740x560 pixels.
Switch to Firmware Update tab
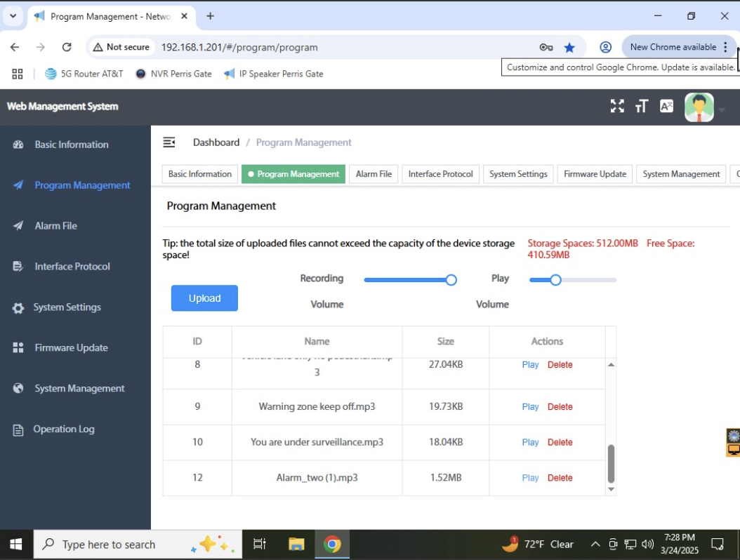[595, 174]
